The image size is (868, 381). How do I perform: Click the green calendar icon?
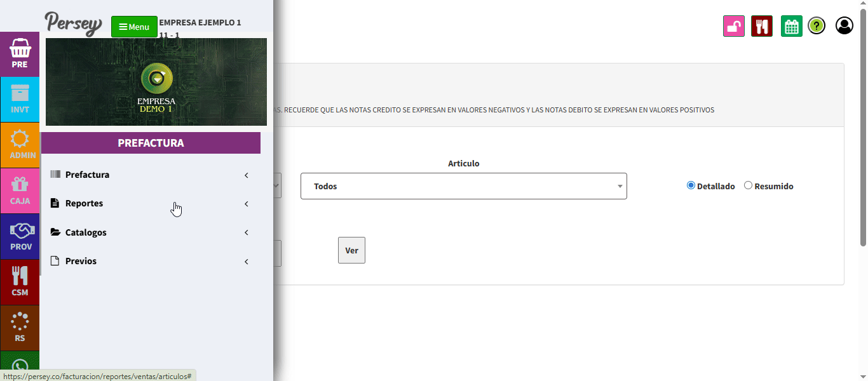(791, 26)
